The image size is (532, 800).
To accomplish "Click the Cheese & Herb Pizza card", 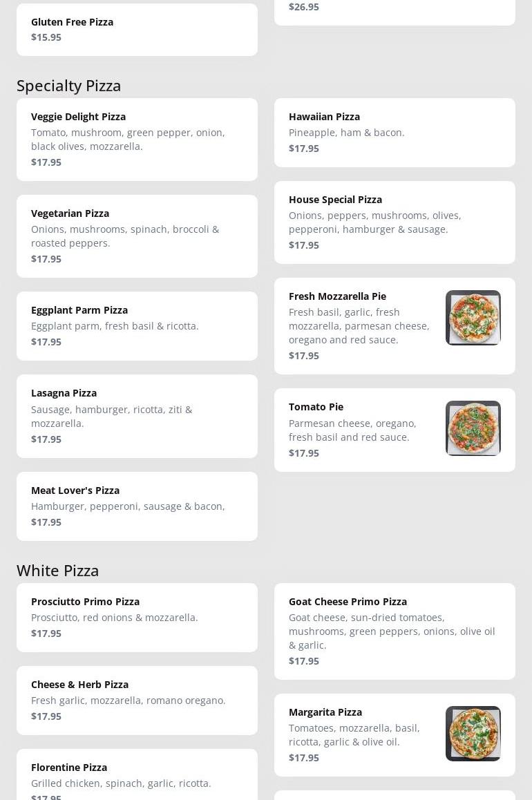I will click(137, 701).
